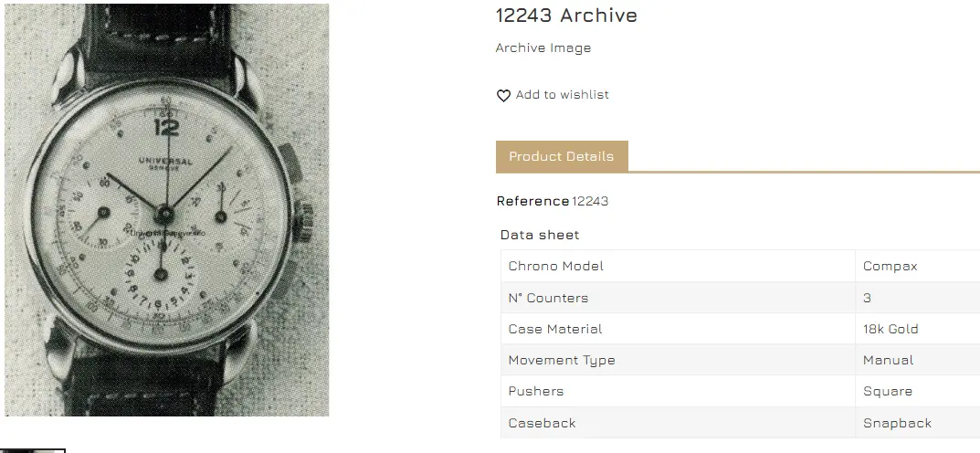Open the Product Details tab
Screen dimensions: 980x453
(562, 156)
